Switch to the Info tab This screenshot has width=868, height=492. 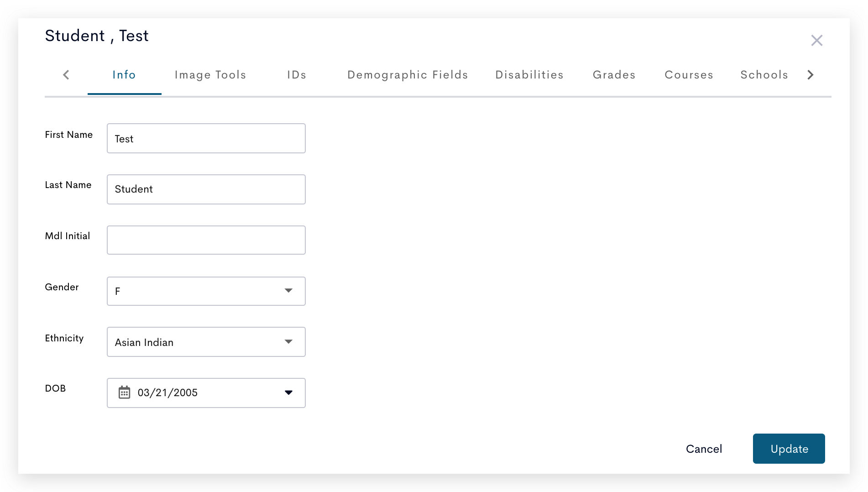point(124,75)
